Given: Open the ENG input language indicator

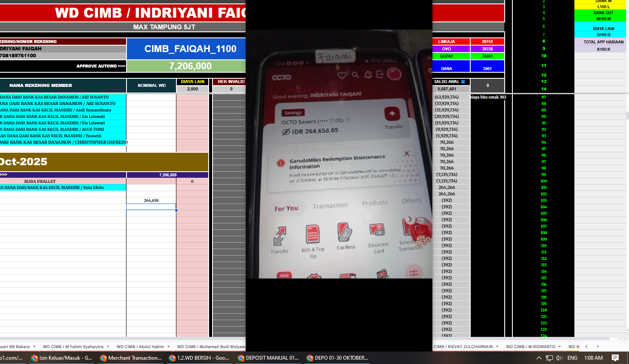Looking at the screenshot, I should click(572, 358).
